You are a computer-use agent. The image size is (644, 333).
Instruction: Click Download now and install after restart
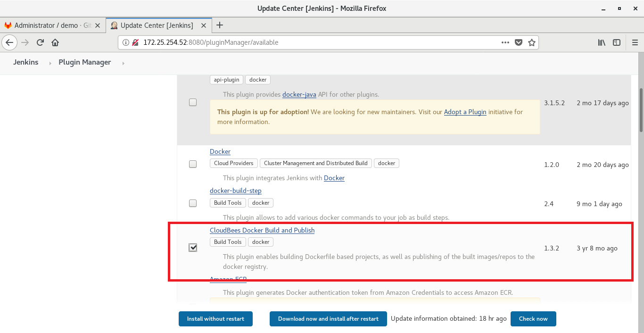coord(328,319)
